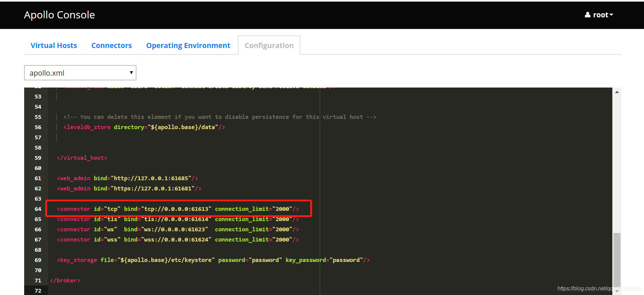Open the Operating Environment tab
The image size is (644, 295).
(x=188, y=45)
